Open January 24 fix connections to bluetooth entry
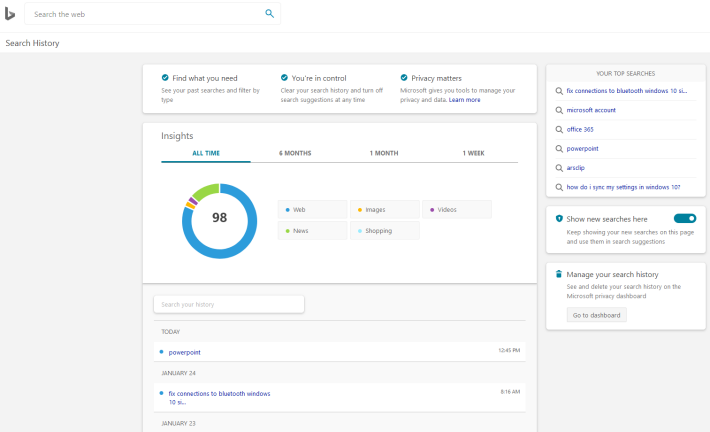Screen dimensions: 710x432 219,398
